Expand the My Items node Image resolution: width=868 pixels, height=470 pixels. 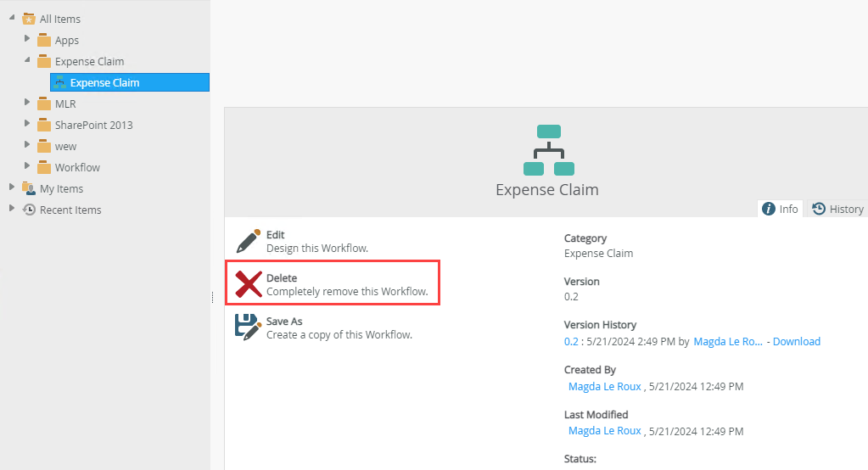click(12, 187)
